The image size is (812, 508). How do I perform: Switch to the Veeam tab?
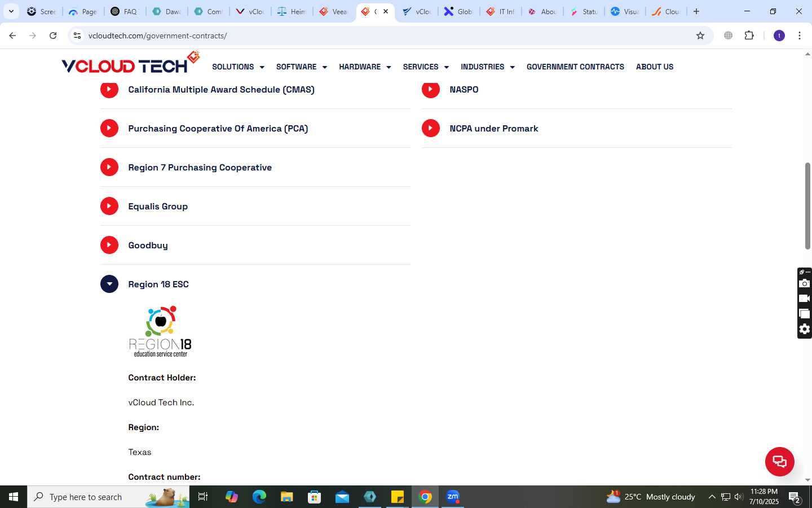333,11
